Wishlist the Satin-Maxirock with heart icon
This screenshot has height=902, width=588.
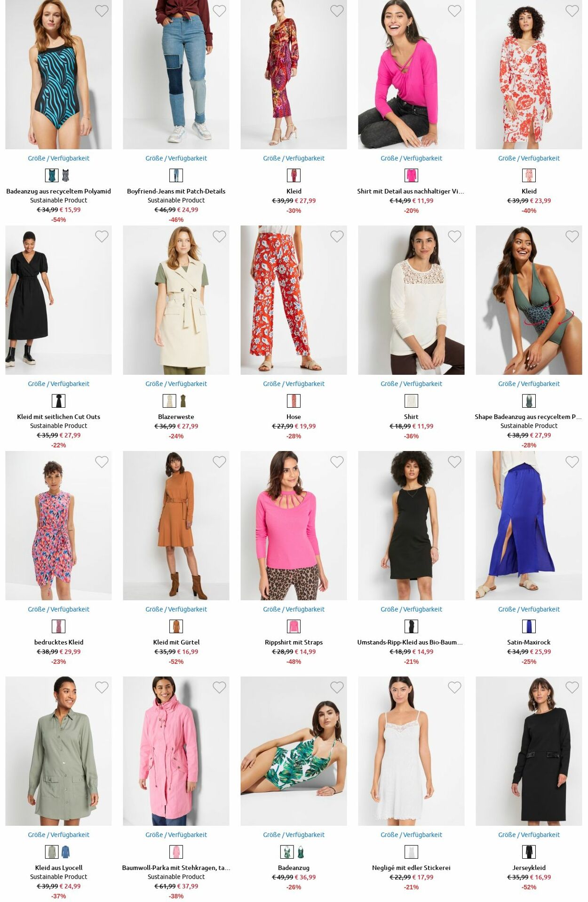click(x=572, y=462)
